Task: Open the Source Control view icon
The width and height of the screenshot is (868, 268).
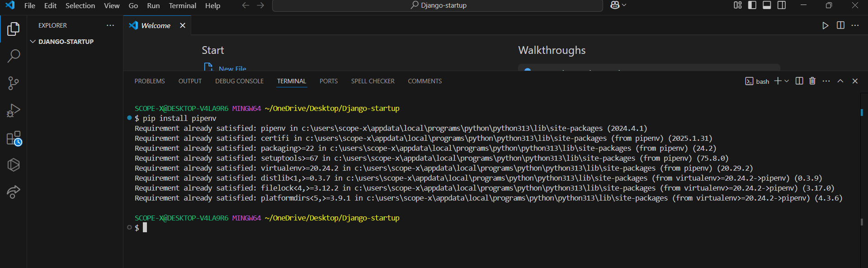Action: (x=14, y=83)
